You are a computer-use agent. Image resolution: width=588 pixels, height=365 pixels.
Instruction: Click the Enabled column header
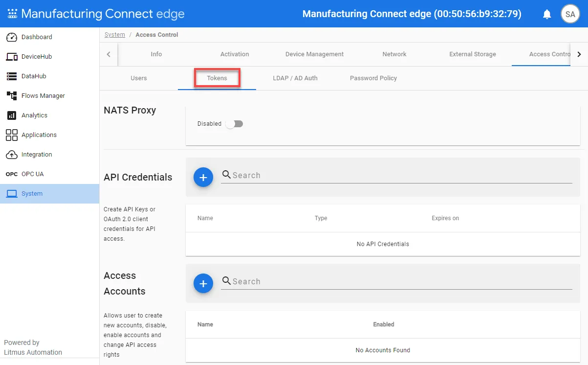384,324
